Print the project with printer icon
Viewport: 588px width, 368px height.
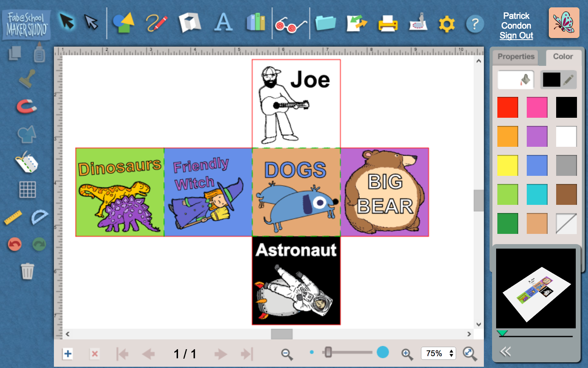coord(388,23)
